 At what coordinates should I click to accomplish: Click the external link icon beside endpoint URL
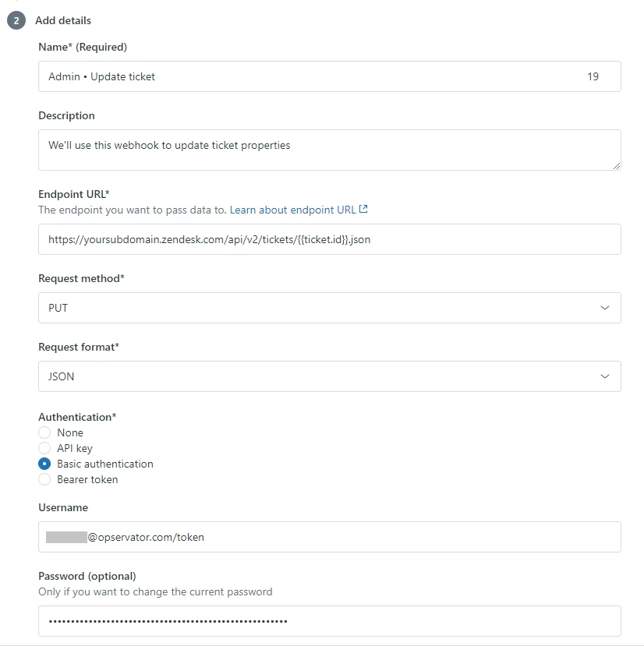pos(363,210)
